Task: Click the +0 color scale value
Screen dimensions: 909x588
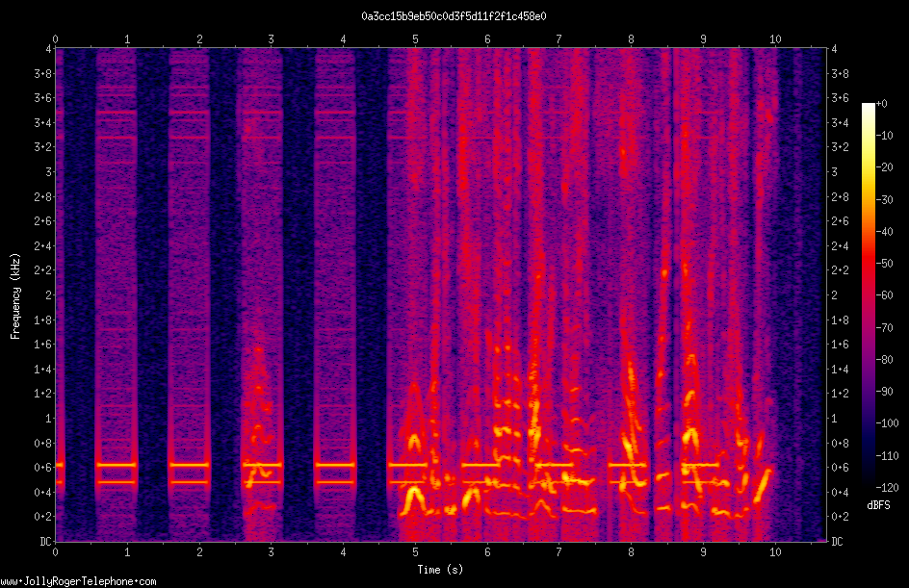Action: 882,104
